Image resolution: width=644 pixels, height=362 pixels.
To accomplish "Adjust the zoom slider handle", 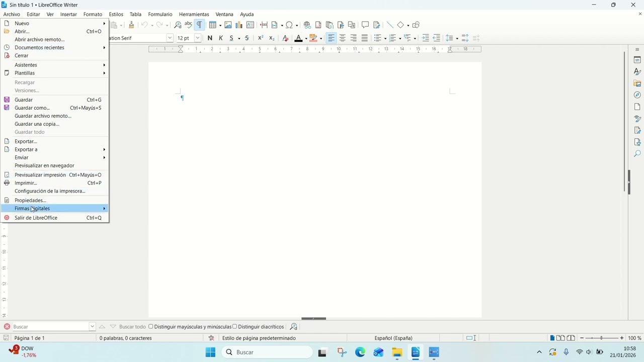I will tap(602, 338).
